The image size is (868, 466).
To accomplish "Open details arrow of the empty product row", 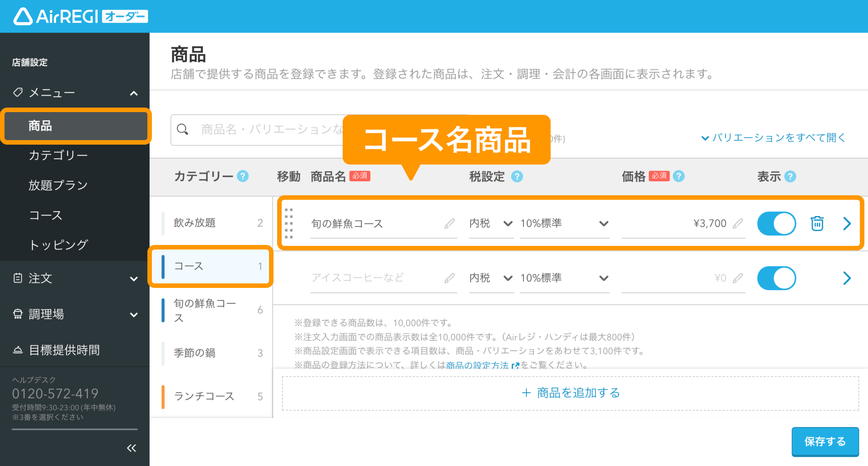I will [847, 278].
